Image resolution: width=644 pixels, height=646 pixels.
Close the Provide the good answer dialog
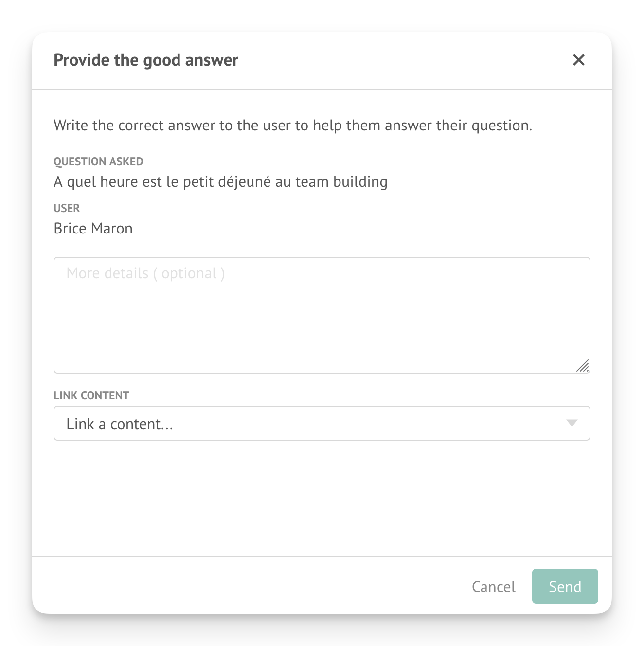(578, 60)
